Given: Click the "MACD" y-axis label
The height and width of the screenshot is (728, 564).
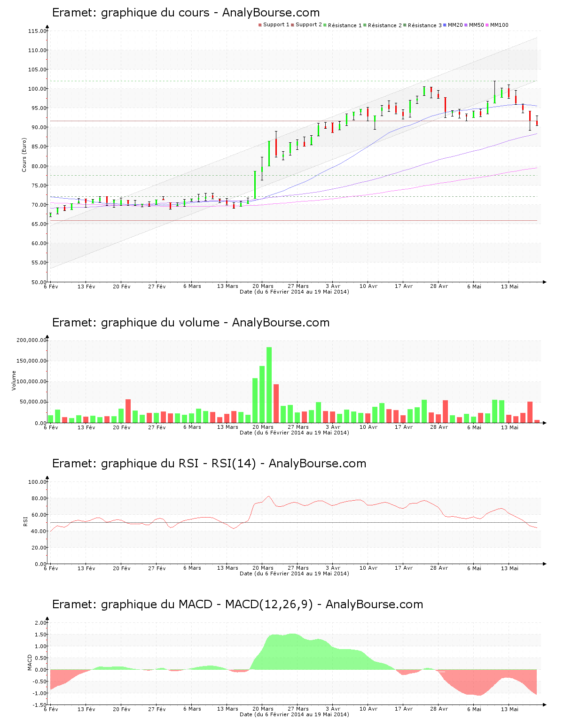Looking at the screenshot, I should coord(30,662).
